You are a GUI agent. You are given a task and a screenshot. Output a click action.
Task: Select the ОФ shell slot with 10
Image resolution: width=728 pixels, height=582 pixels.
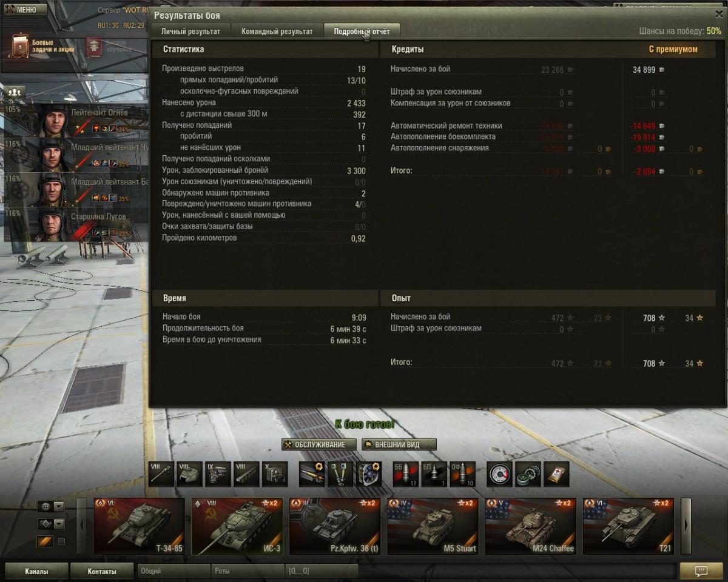point(462,474)
